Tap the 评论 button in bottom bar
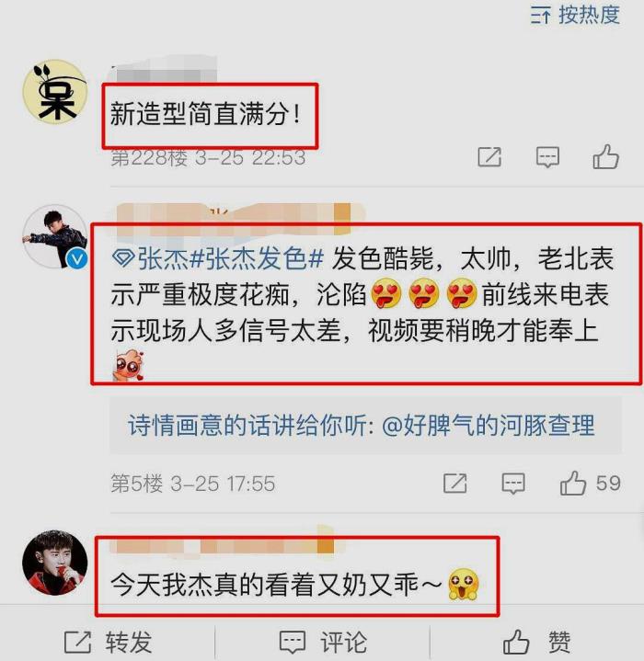Viewport: 644px width, 661px height. click(x=323, y=642)
